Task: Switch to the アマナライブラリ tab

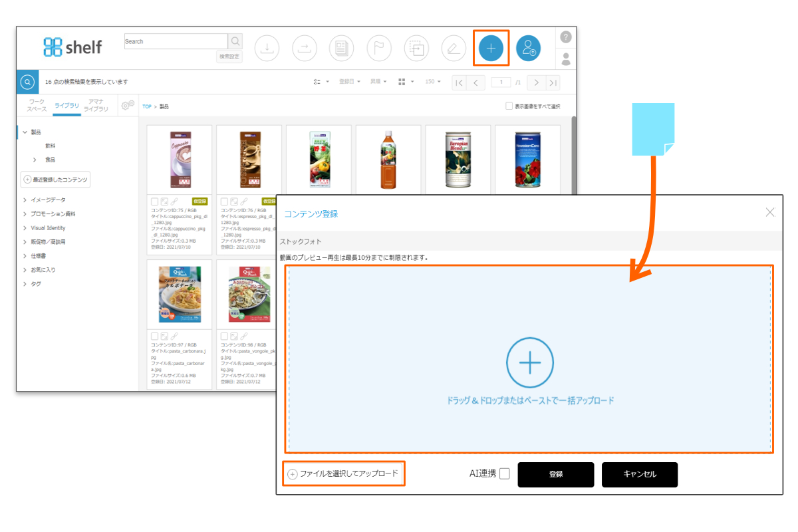Action: (96, 105)
